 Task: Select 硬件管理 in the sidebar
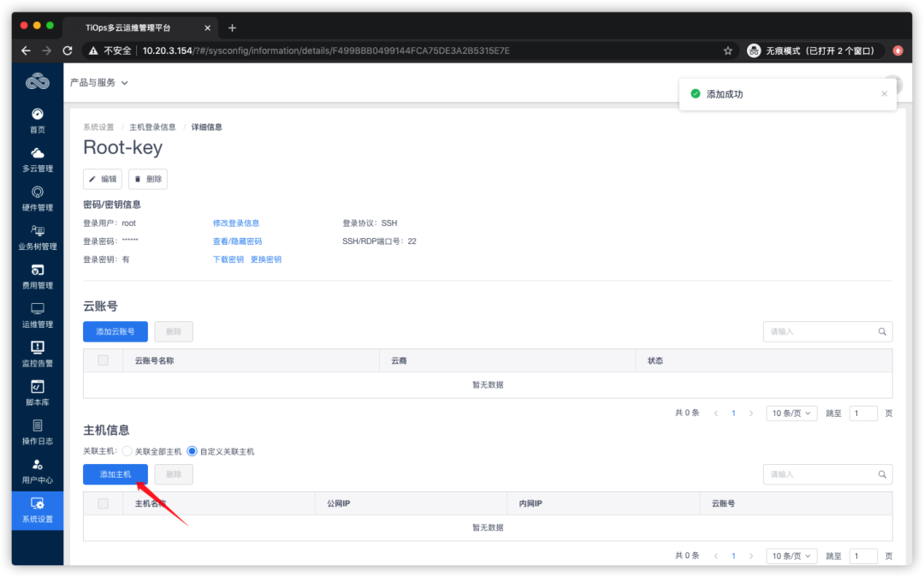[37, 199]
